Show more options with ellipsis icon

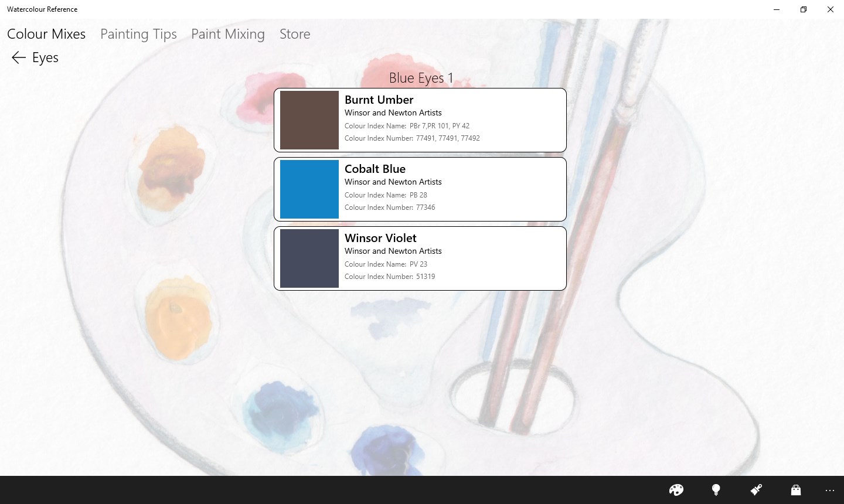click(829, 490)
